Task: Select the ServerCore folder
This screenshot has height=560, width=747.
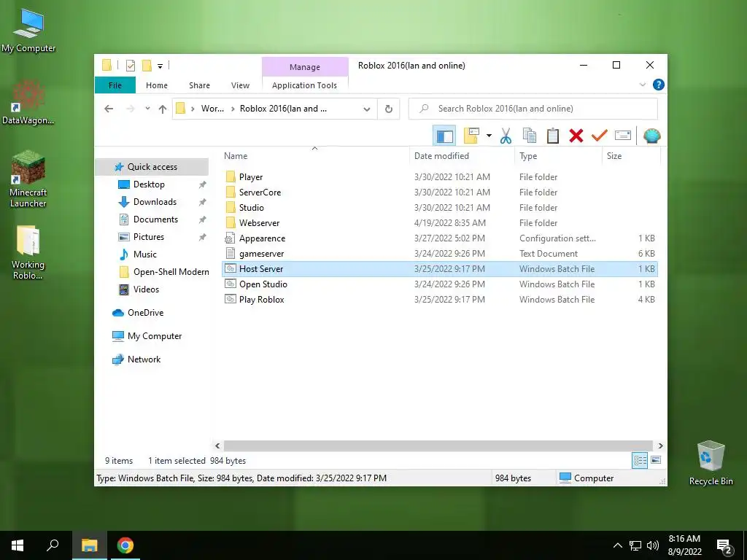Action: (x=439, y=192)
